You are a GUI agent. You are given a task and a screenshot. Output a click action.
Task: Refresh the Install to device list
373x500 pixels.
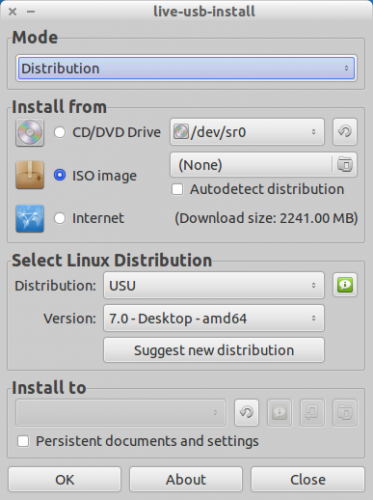tap(246, 413)
